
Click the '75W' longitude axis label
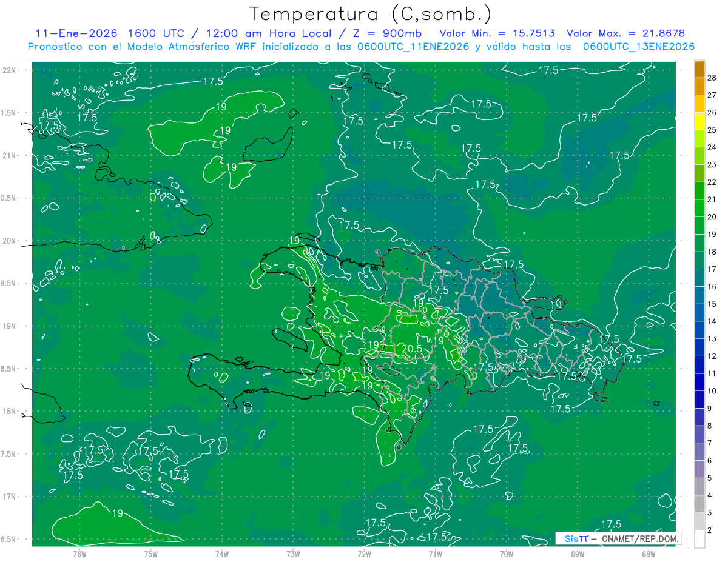[x=151, y=554]
